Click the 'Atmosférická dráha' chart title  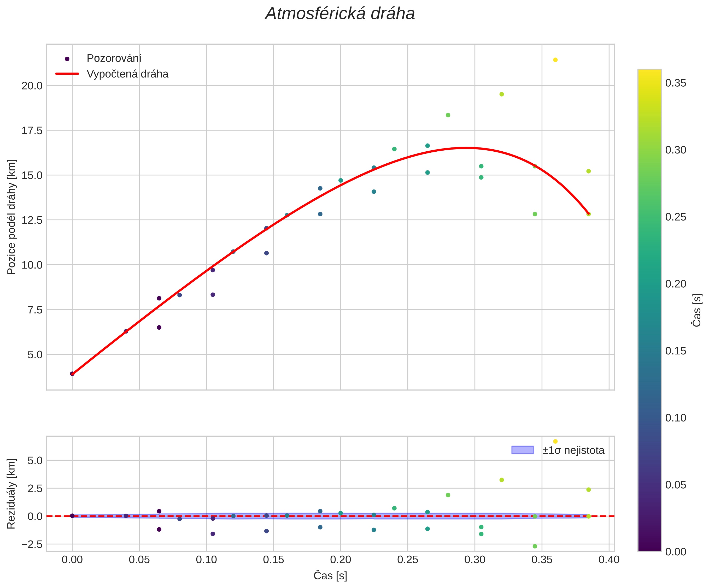click(x=340, y=14)
